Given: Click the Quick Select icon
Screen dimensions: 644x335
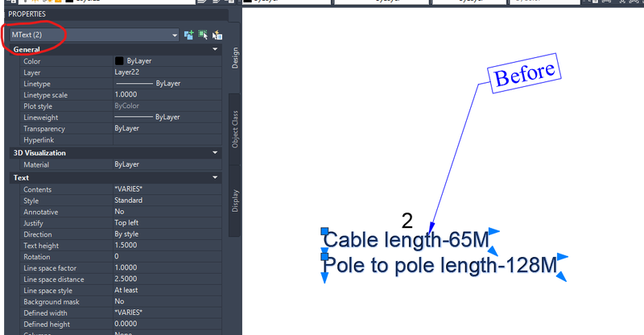Looking at the screenshot, I should point(217,35).
